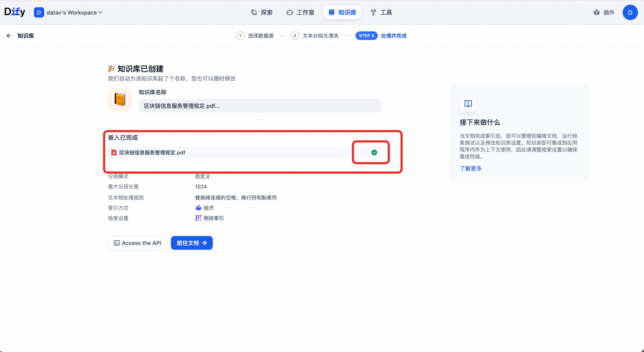Open the user avatar menu

(x=630, y=13)
